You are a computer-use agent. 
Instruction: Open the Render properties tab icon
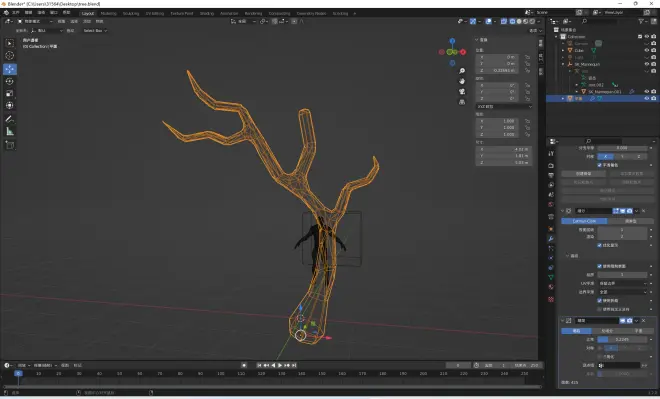pos(551,165)
